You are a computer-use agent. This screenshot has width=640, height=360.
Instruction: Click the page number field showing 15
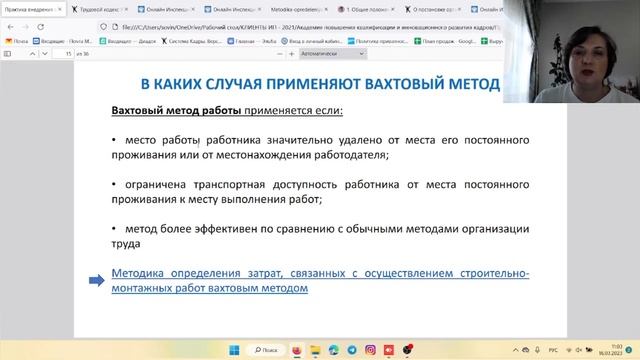[64, 53]
